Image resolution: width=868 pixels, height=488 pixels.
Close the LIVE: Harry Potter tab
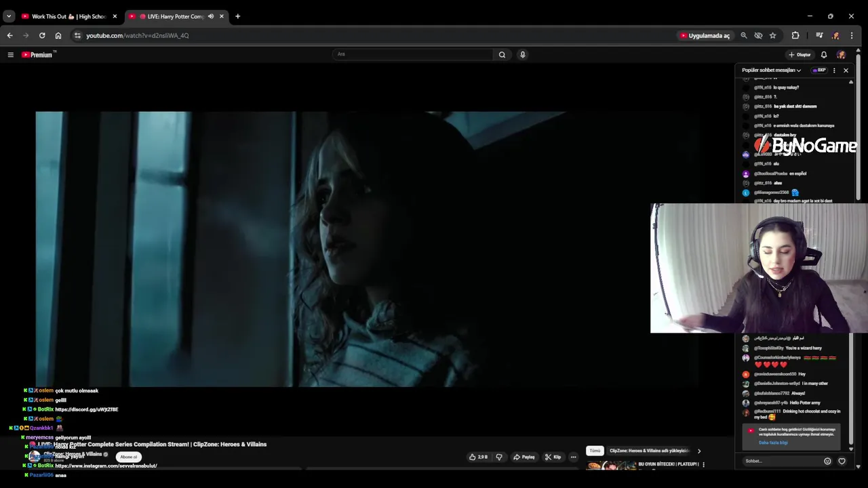click(221, 16)
